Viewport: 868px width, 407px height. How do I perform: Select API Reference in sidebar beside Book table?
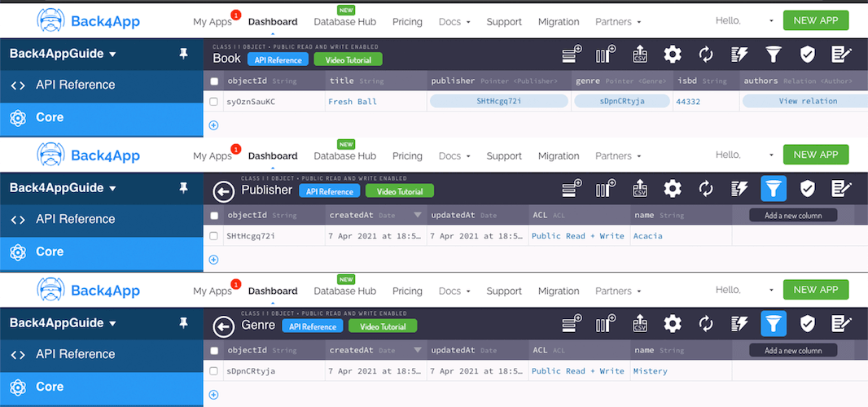75,85
